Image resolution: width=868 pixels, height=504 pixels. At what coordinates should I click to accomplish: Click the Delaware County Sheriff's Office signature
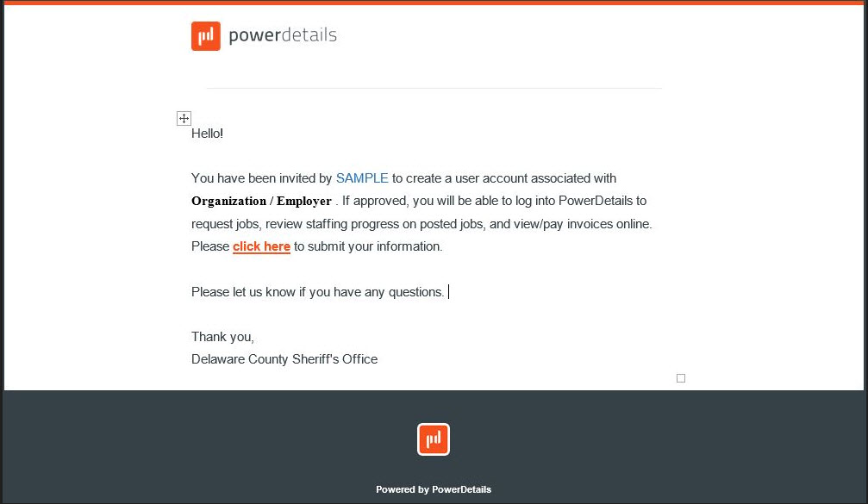[284, 359]
